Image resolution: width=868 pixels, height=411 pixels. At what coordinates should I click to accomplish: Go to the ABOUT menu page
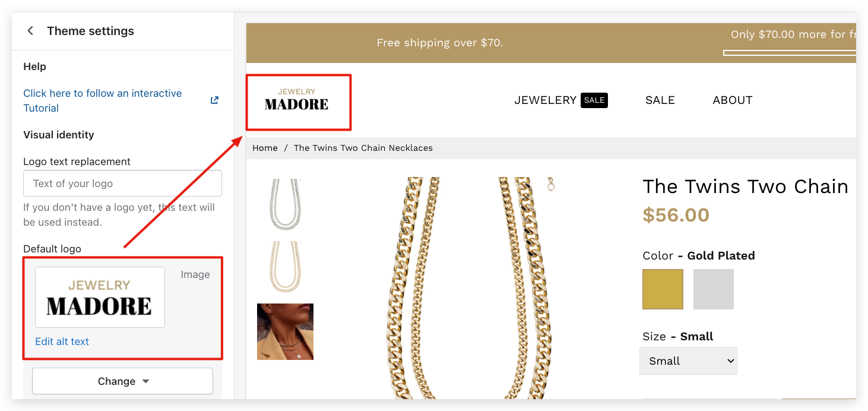[x=733, y=100]
